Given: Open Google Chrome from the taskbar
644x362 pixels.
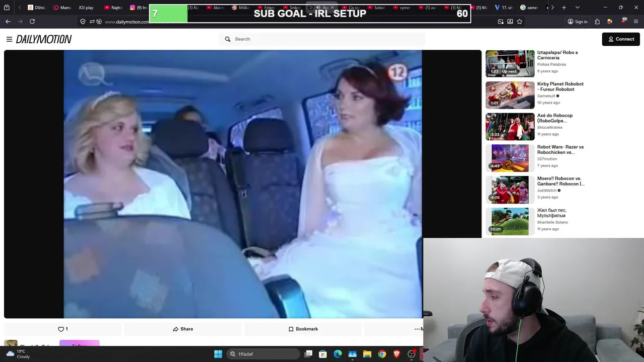Looking at the screenshot, I should tap(382, 354).
